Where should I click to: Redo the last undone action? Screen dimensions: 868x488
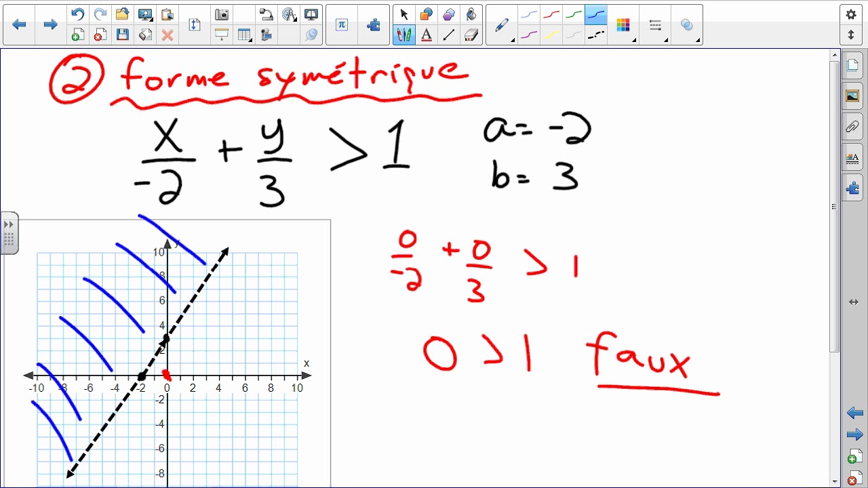click(x=100, y=14)
